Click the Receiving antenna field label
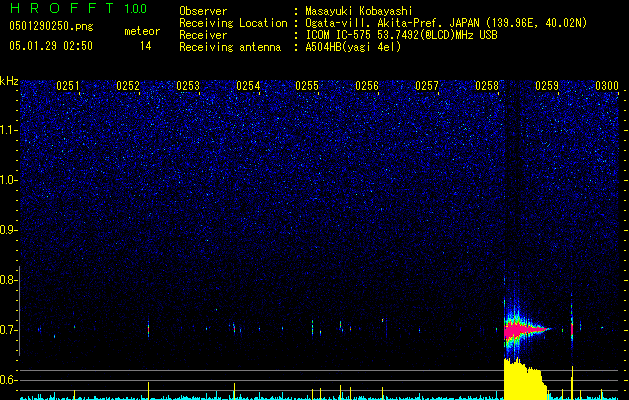Image resolution: width=629 pixels, height=400 pixels. click(230, 47)
